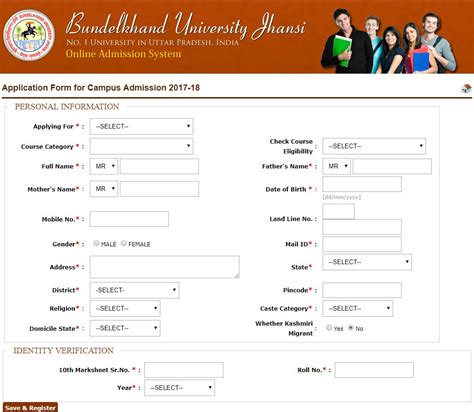Select the FEMALE gender radio button
This screenshot has height=412, width=474.
click(124, 243)
